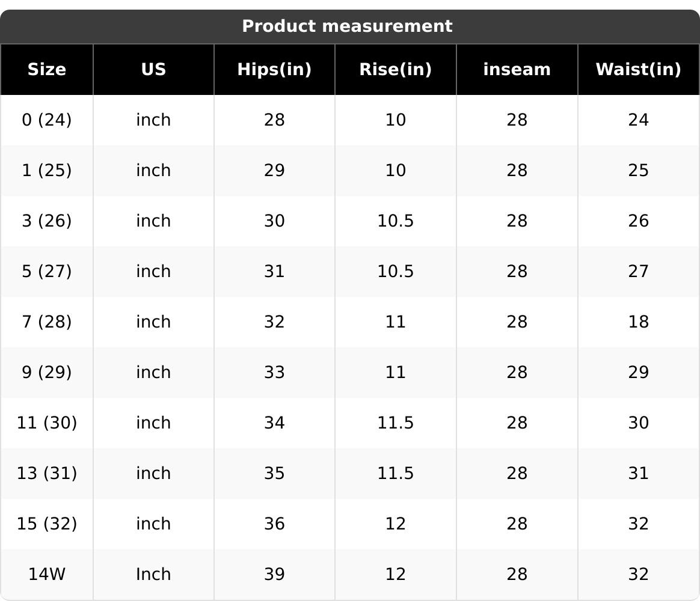Select the 13 (31) size cell
This screenshot has width=700, height=601.
click(x=47, y=474)
